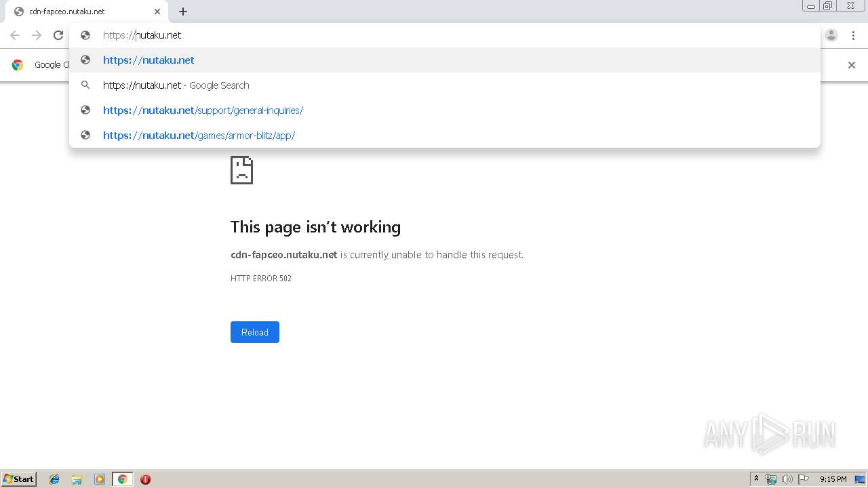Open Windows Explorer folder from the taskbar

[x=77, y=479]
